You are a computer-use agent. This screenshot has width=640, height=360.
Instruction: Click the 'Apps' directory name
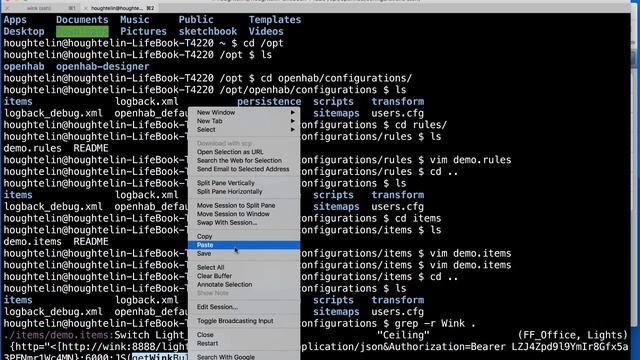(x=15, y=20)
